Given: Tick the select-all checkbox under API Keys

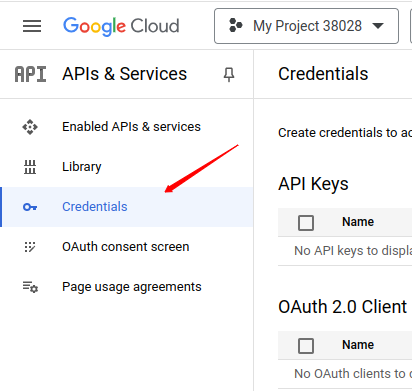Looking at the screenshot, I should (306, 223).
